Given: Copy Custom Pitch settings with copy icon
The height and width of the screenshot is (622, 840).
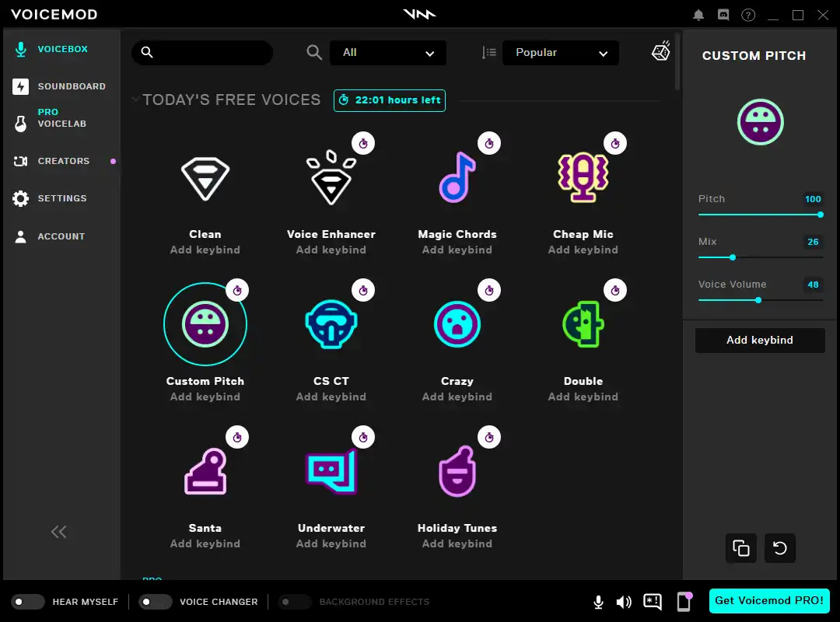Looking at the screenshot, I should click(741, 548).
